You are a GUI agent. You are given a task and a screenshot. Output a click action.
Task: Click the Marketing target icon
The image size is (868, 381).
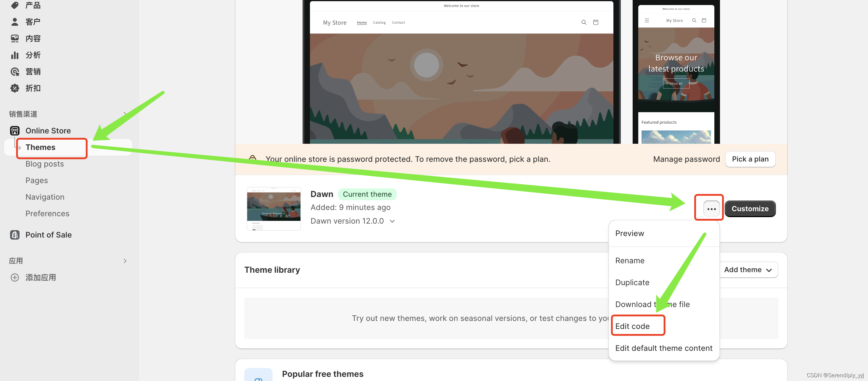click(x=15, y=71)
